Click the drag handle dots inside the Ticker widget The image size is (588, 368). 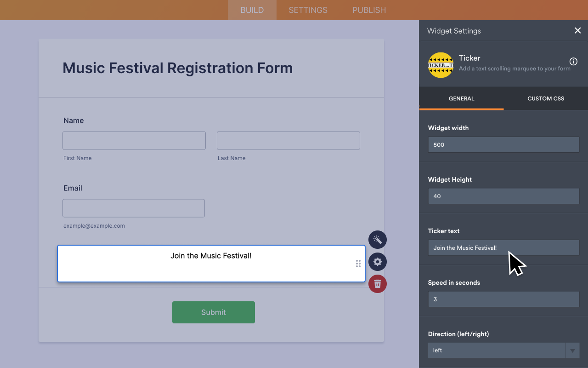[x=358, y=264]
